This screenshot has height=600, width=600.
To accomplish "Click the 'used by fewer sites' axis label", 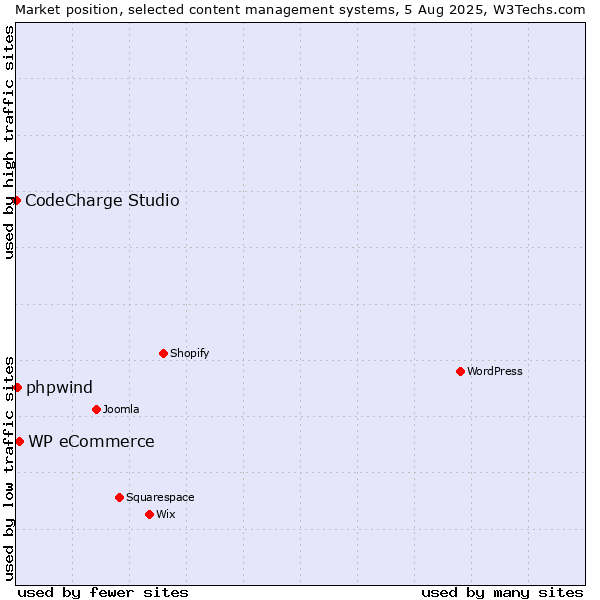I will (103, 593).
